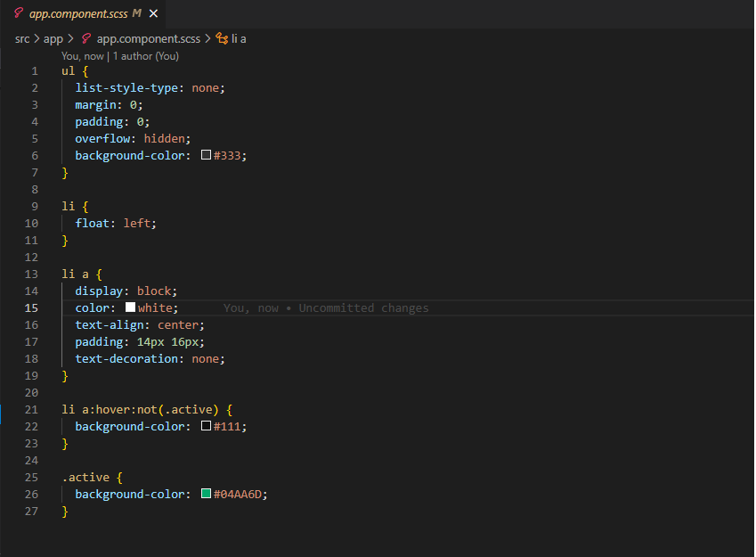Viewport: 756px width, 557px height.
Task: Click the 'text-decoration' property on line 18
Action: pos(126,359)
